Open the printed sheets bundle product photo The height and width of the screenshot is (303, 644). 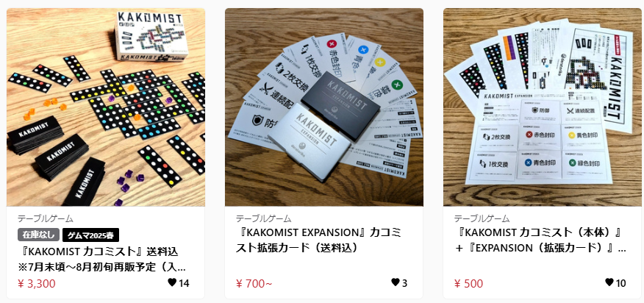542,107
